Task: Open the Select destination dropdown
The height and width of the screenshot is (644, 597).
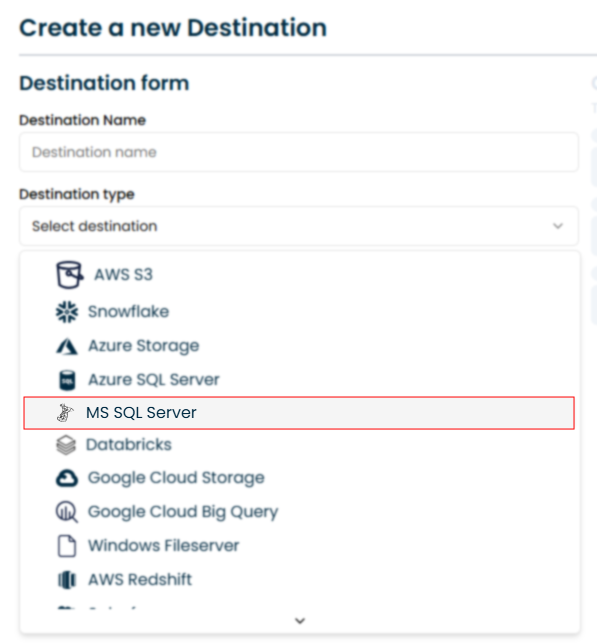Action: pos(299,226)
